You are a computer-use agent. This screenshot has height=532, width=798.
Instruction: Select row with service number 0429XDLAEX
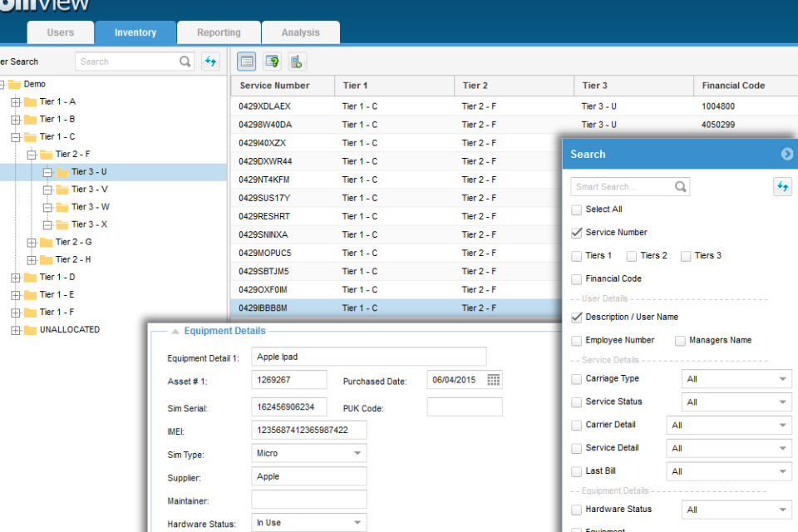514,106
